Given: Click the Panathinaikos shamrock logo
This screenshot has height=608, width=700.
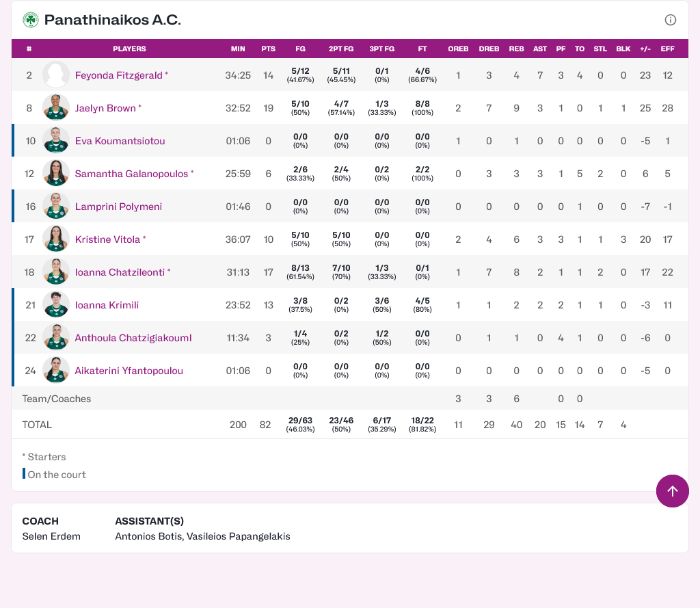Looking at the screenshot, I should pos(31,20).
